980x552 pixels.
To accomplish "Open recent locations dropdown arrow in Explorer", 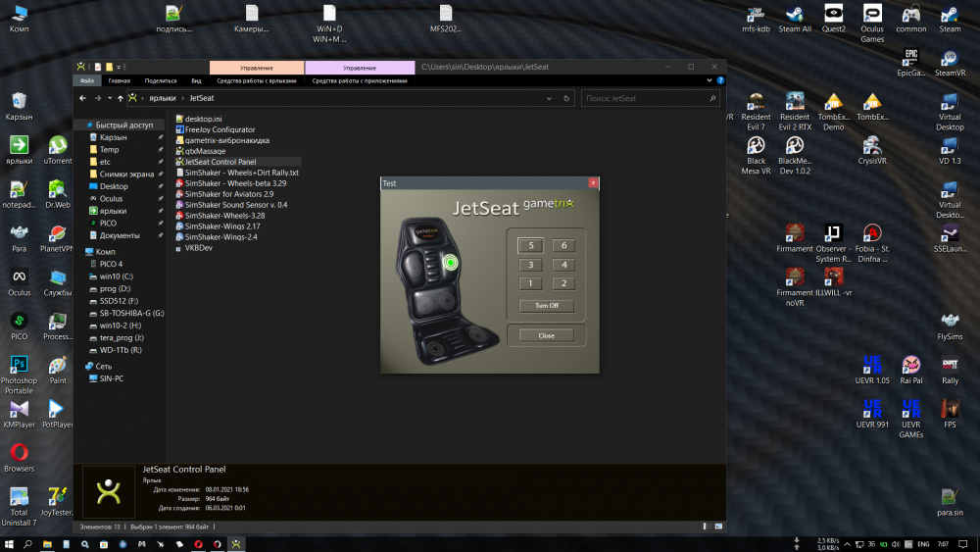I will pos(109,99).
